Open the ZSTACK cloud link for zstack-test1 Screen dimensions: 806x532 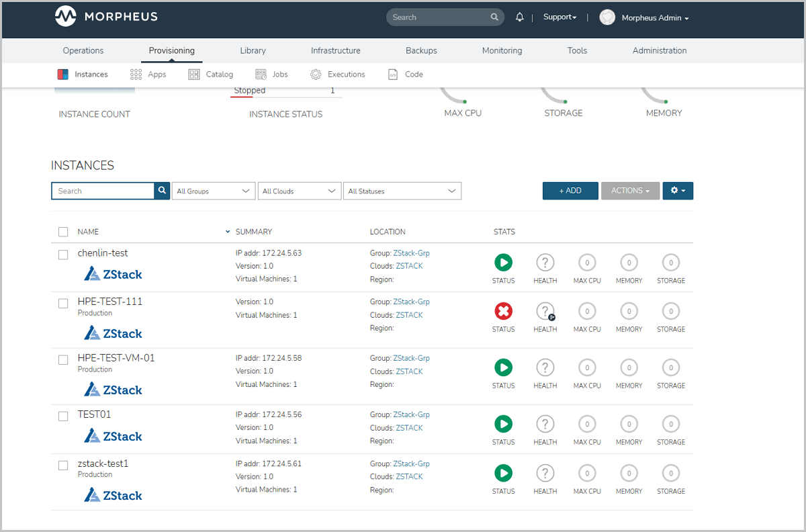[x=409, y=476]
